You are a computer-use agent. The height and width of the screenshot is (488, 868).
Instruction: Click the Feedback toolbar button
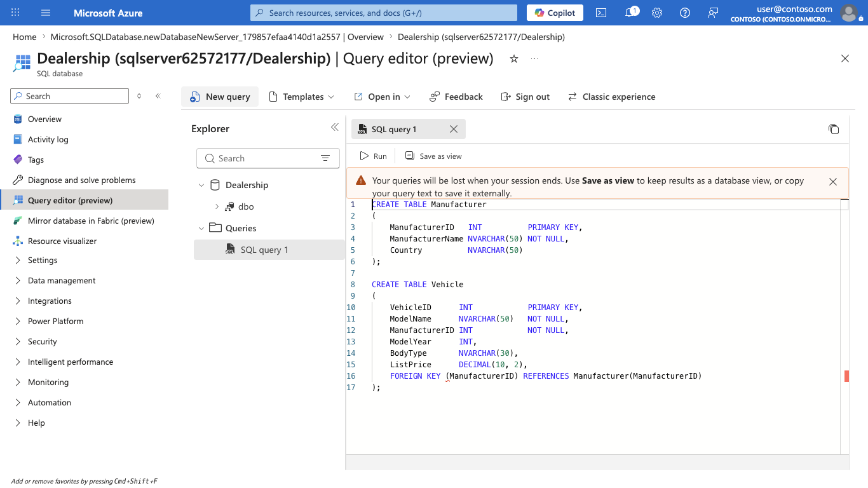pyautogui.click(x=456, y=97)
